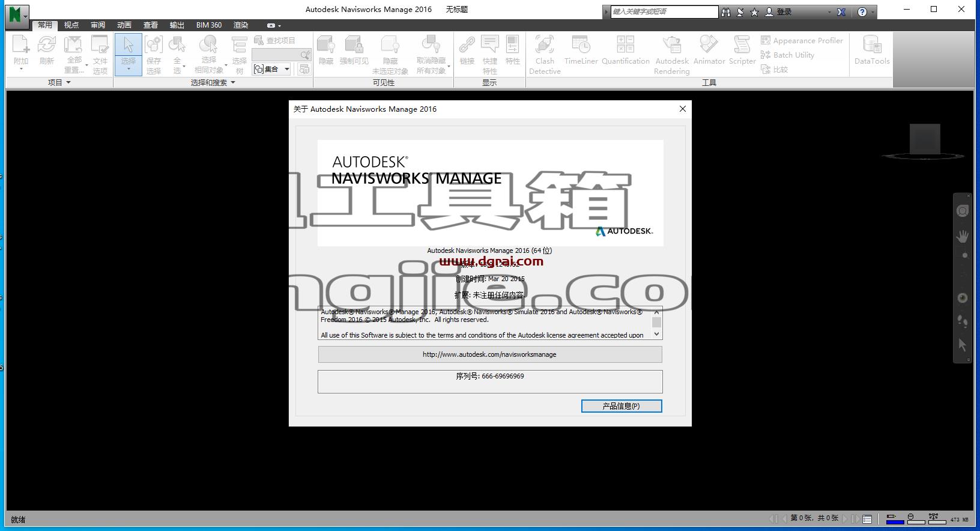Open the help dropdown arrow
The height and width of the screenshot is (531, 980).
pyautogui.click(x=873, y=13)
